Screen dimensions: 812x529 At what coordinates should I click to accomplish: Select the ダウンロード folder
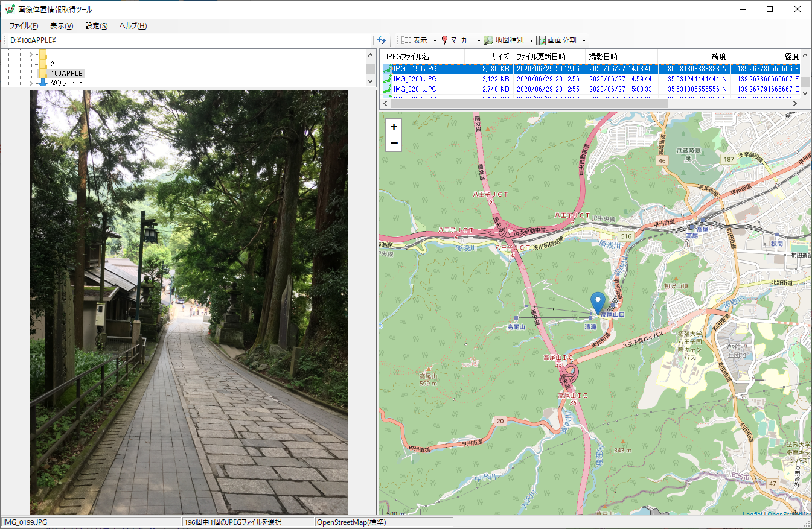(67, 83)
